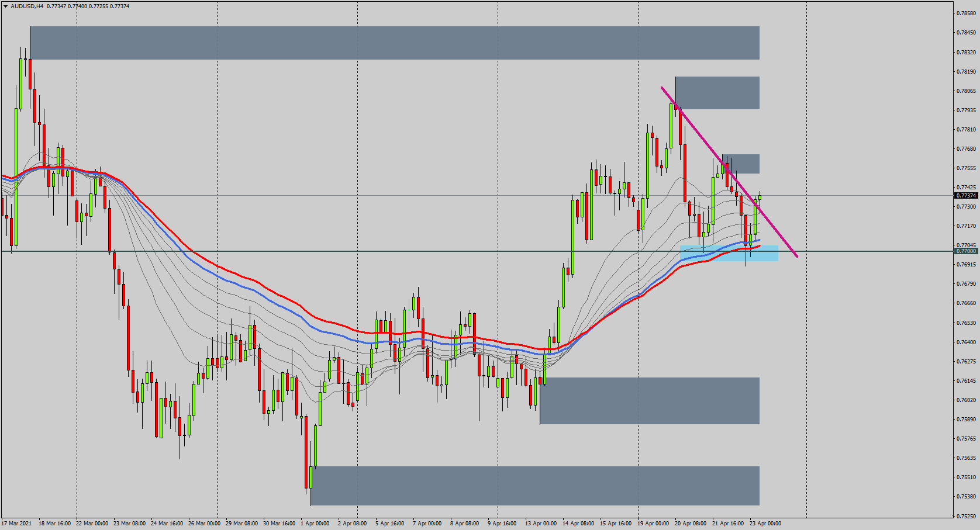Click the 20 Apr 08:00 time label
The width and height of the screenshot is (980, 530).
tap(691, 524)
